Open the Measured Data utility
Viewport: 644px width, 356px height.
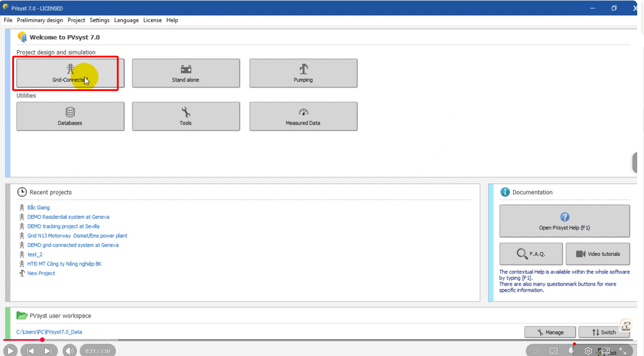tap(303, 116)
